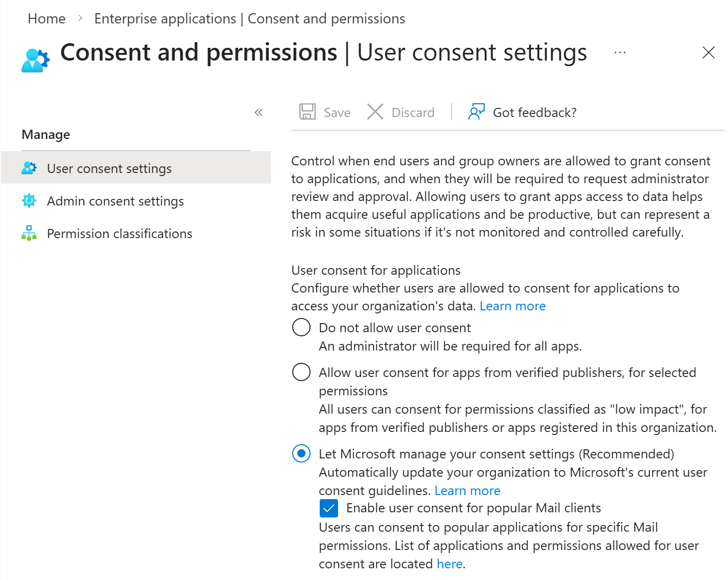This screenshot has width=728, height=580.
Task: Collapse the Manage sidebar with the double chevron
Action: pyautogui.click(x=258, y=112)
